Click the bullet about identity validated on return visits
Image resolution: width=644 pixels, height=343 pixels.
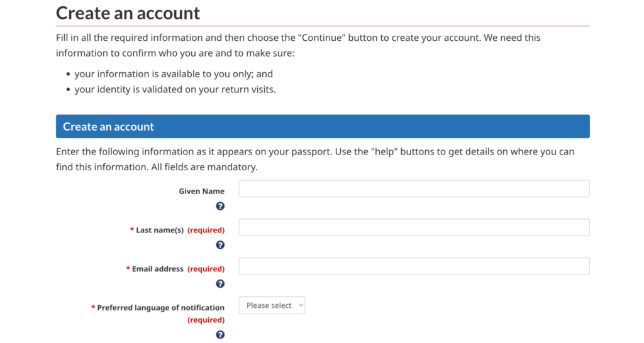tap(175, 89)
